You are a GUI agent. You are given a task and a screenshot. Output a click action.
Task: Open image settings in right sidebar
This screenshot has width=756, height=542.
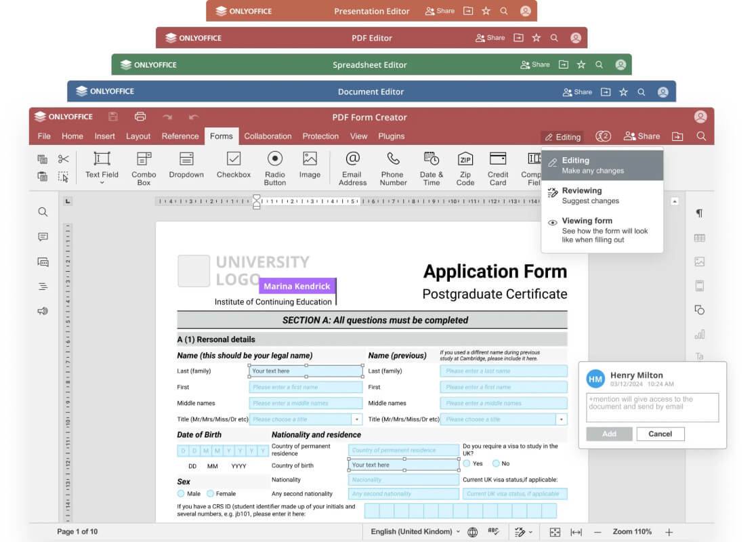pos(700,262)
